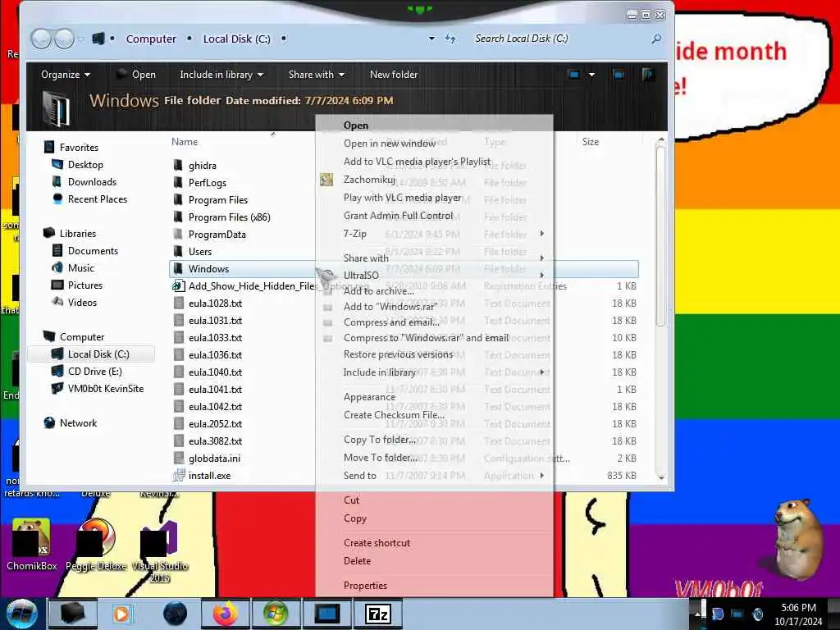Open Visual Studio 2015 desktop shortcut
The image size is (840, 630).
coord(160,552)
